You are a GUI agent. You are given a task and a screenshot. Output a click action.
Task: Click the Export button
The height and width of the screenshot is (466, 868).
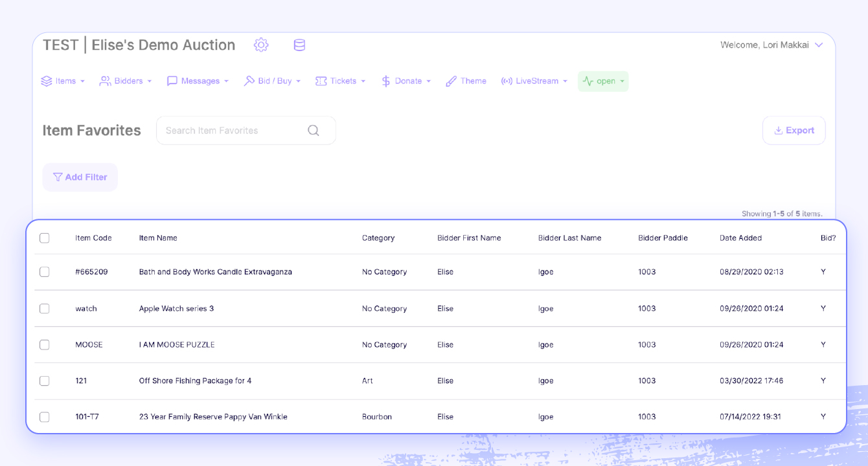coord(794,130)
